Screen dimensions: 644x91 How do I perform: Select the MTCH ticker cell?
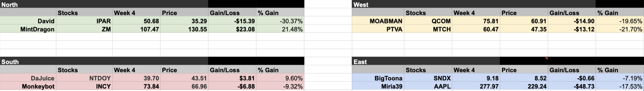pyautogui.click(x=428, y=29)
